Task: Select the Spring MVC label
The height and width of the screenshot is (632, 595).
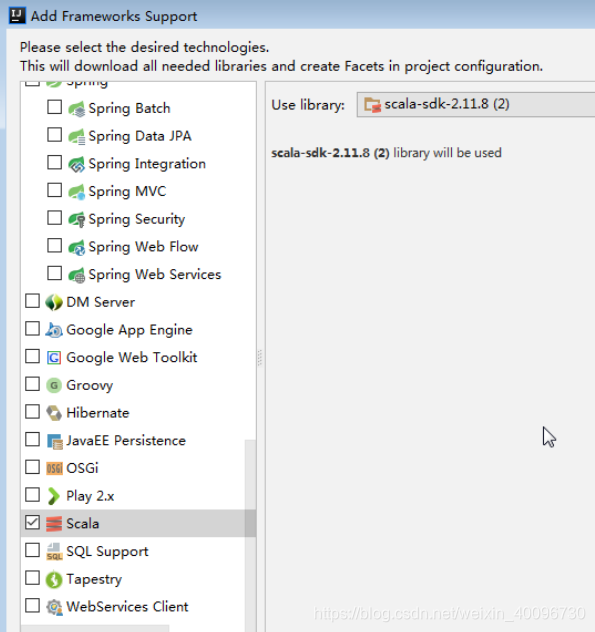Action: [x=127, y=192]
